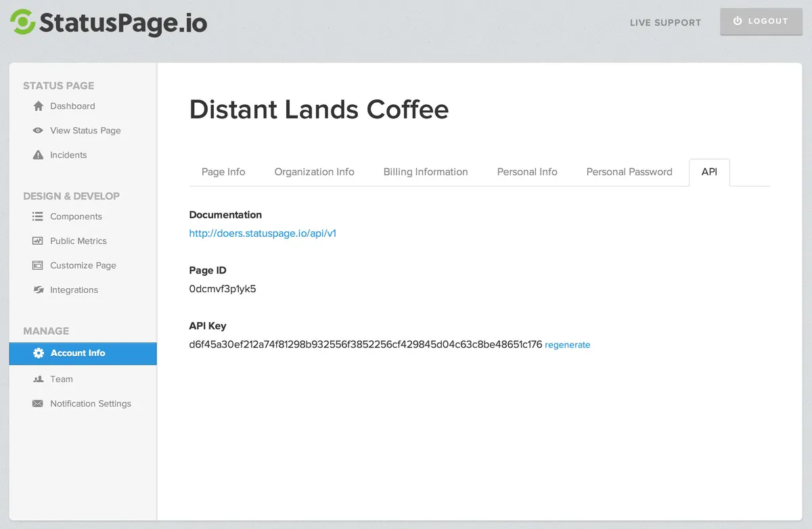The image size is (812, 529).
Task: Click the Page ID label
Action: point(208,270)
